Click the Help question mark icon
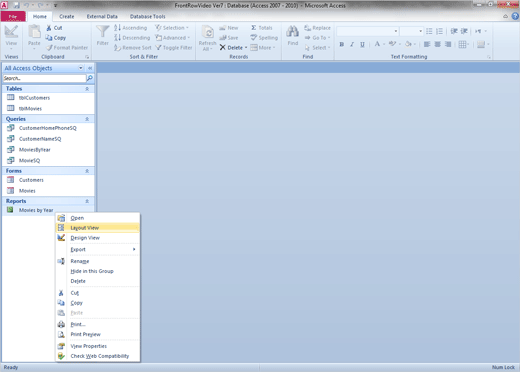The width and height of the screenshot is (520, 372). tap(515, 16)
